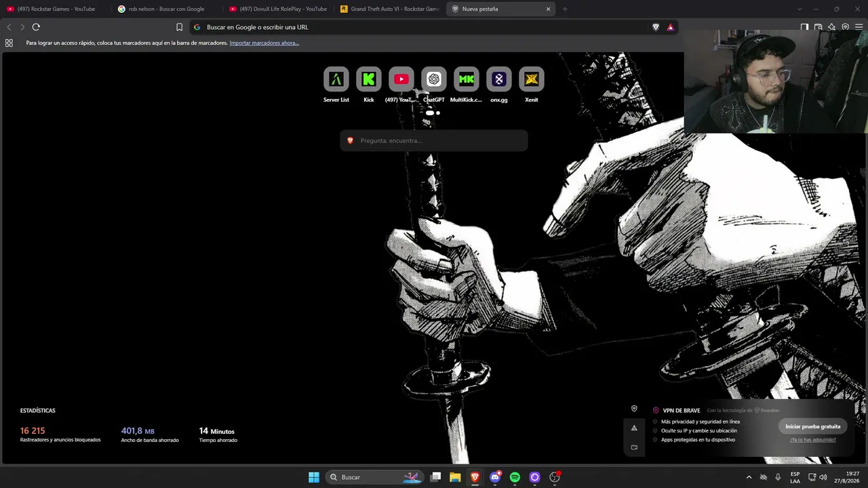The height and width of the screenshot is (488, 868).
Task: Toggle the browser sidebar panel
Action: click(x=804, y=27)
